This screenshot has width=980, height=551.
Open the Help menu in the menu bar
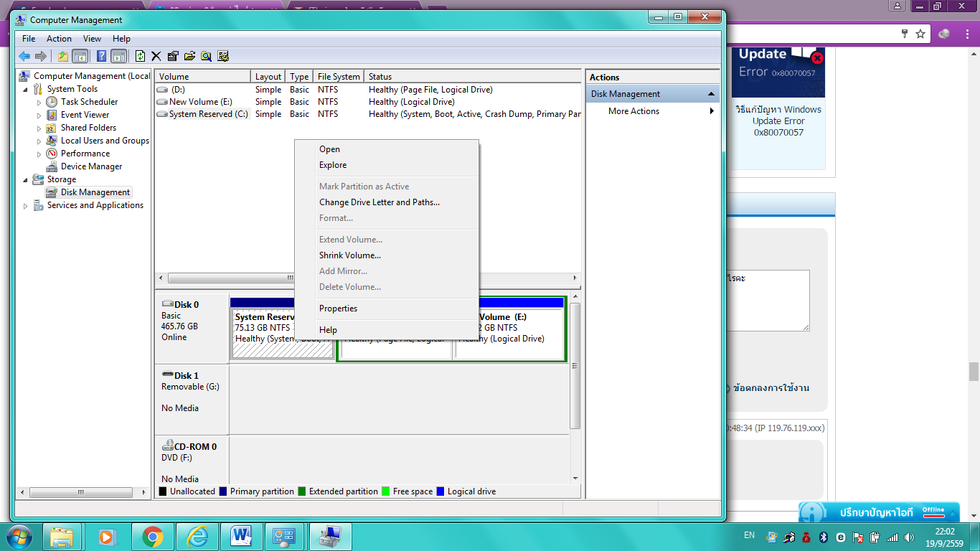click(121, 39)
